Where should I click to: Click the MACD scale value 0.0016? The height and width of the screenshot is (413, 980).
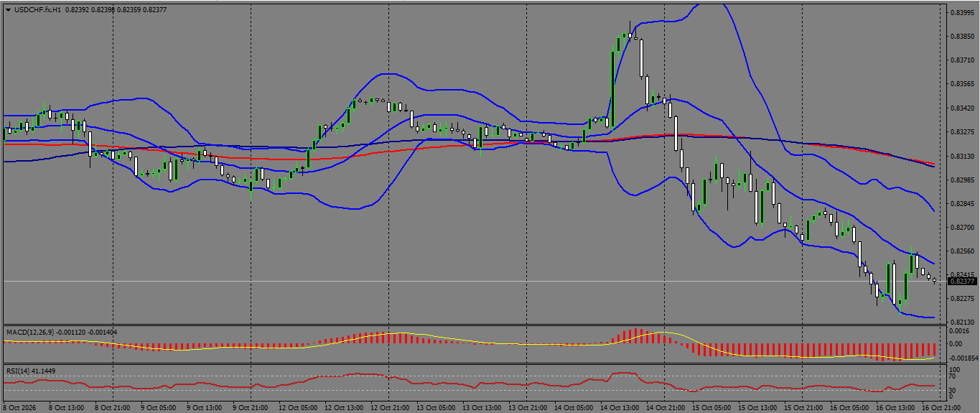(959, 331)
